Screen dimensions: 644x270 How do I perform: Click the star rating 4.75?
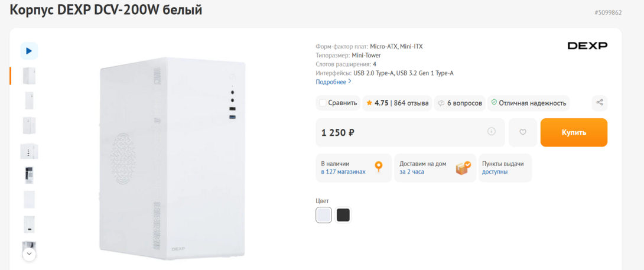pos(377,103)
